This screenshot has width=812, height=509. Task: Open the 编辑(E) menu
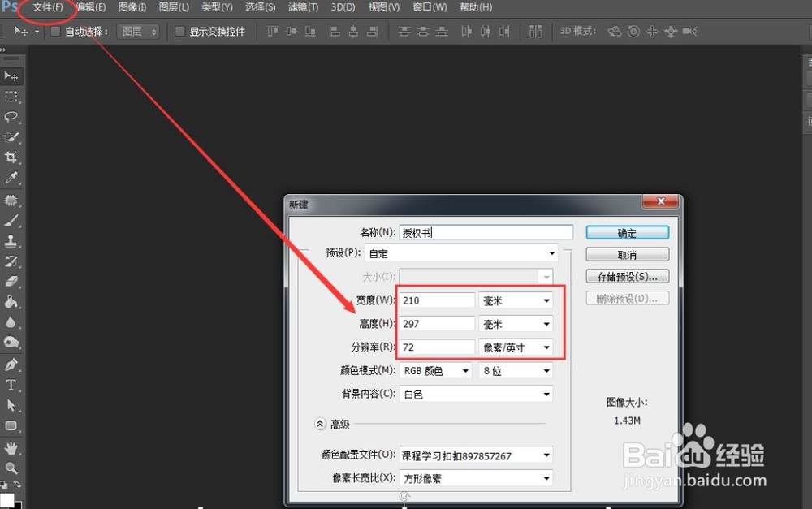91,7
